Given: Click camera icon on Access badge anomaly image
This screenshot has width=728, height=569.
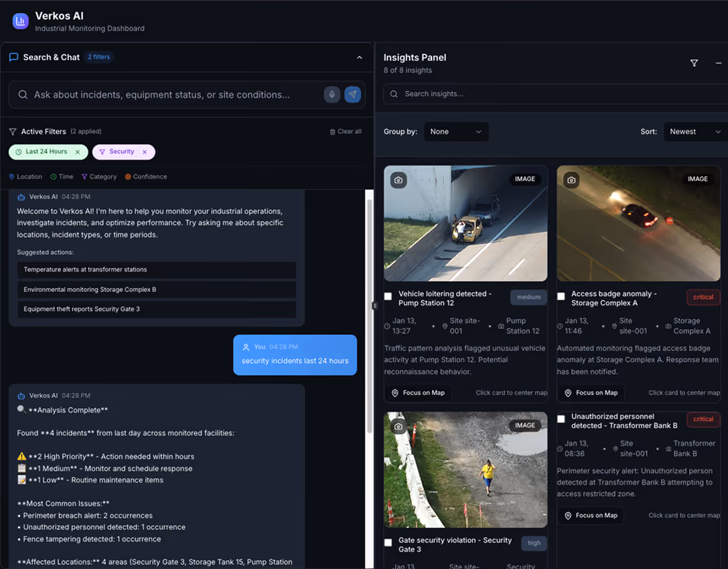Looking at the screenshot, I should (572, 180).
